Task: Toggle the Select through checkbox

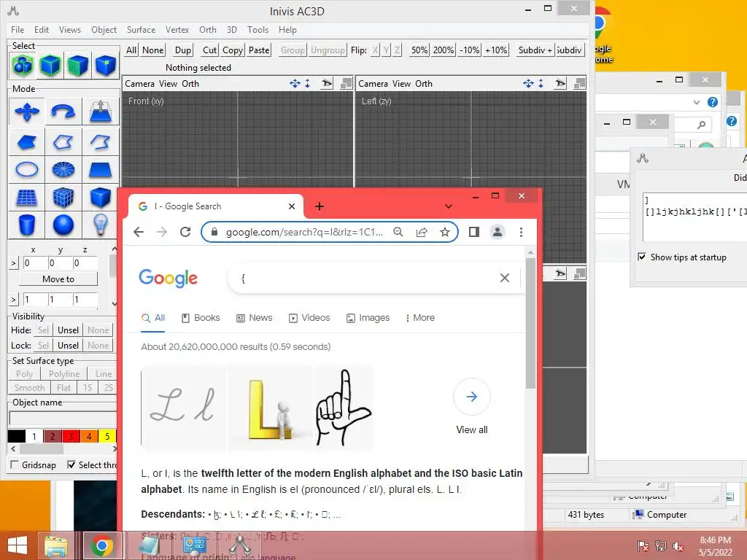Action: [x=71, y=464]
